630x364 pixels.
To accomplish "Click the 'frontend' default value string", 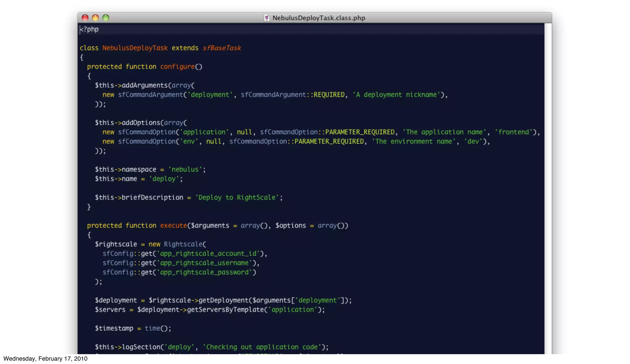I will (513, 132).
